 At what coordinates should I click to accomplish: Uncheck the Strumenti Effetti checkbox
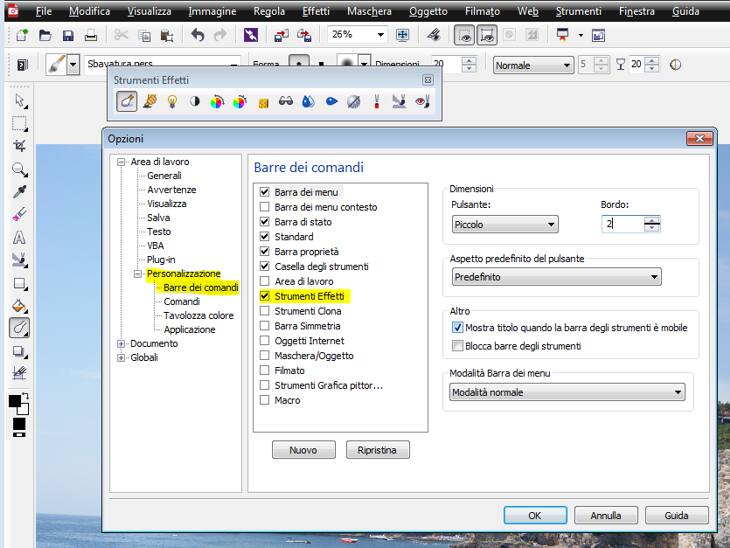click(265, 297)
